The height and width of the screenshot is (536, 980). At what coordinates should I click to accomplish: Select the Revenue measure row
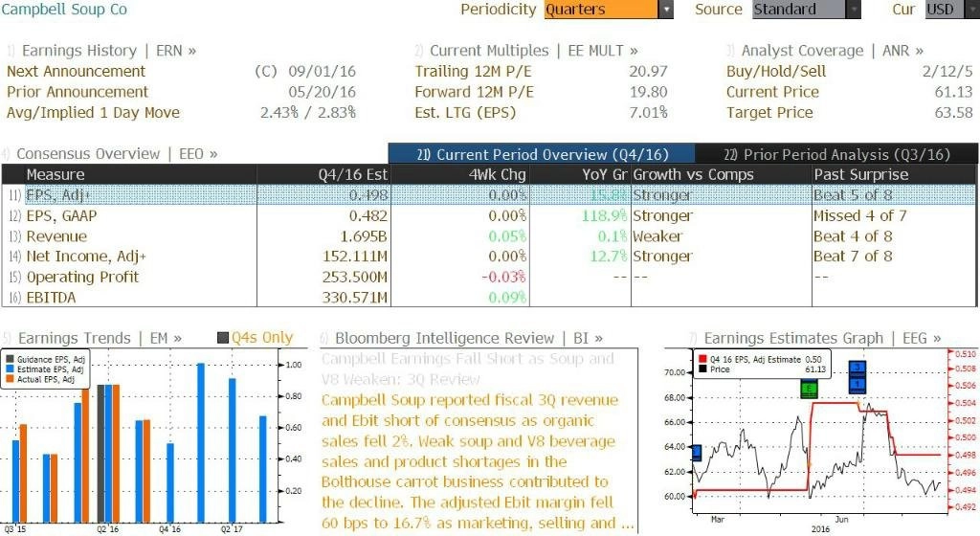[489, 236]
